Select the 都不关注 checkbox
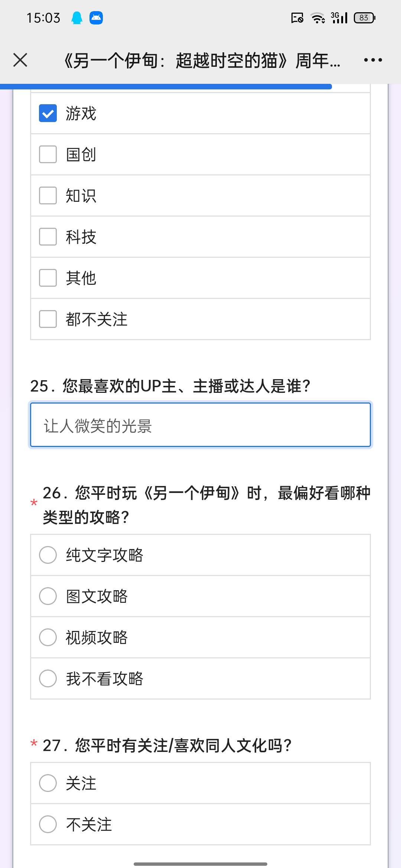The image size is (401, 868). [x=48, y=319]
